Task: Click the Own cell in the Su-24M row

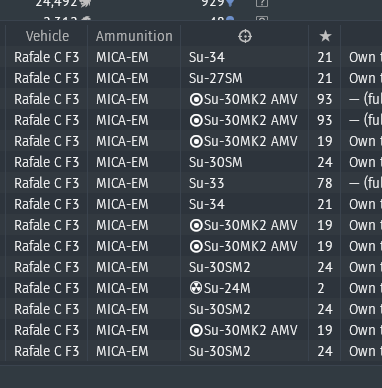Action: (365, 288)
